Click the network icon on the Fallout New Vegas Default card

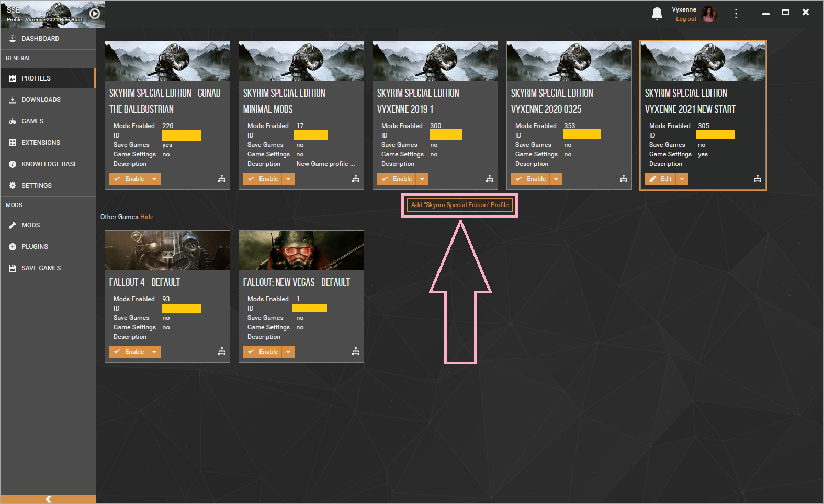(356, 352)
